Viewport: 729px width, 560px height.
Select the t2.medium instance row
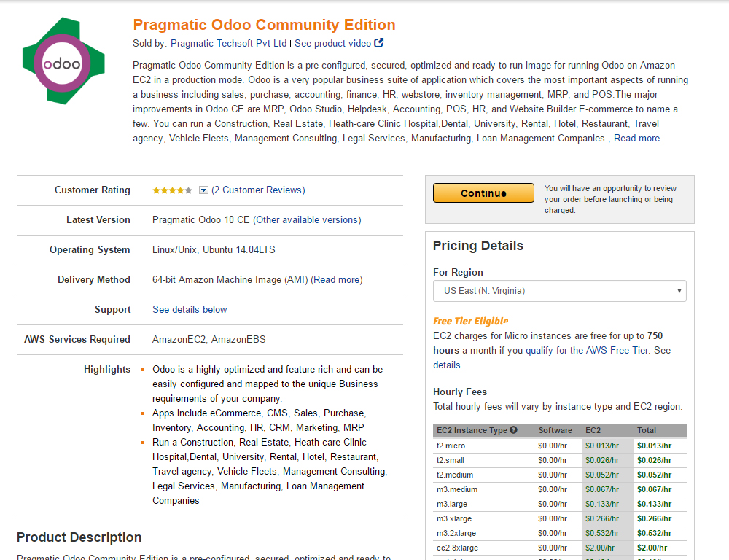(x=560, y=475)
